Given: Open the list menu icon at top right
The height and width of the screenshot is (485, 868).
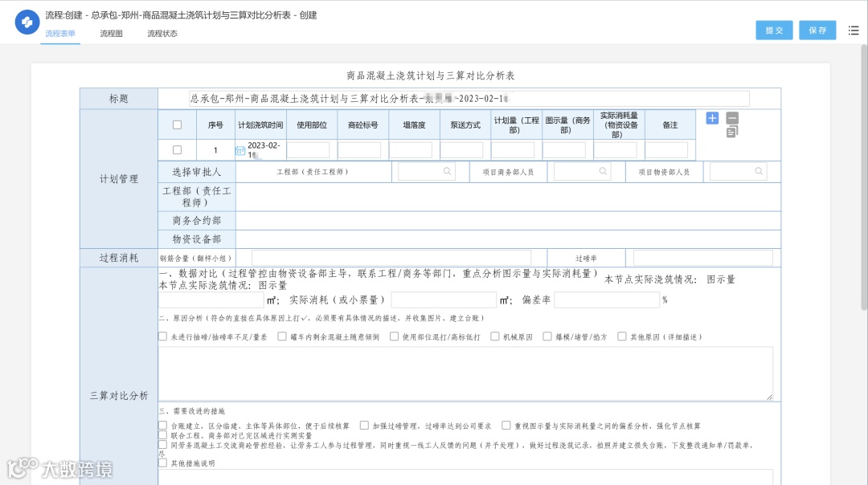Looking at the screenshot, I should coord(853,31).
